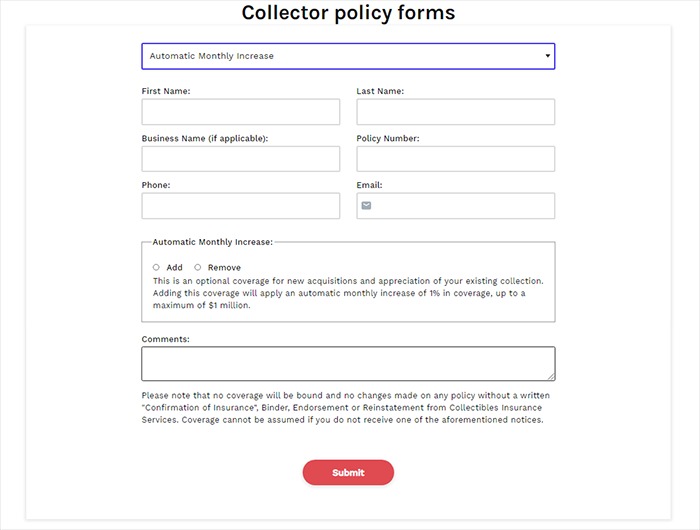Image resolution: width=700 pixels, height=530 pixels.
Task: Click the Comments text area
Action: tap(348, 363)
